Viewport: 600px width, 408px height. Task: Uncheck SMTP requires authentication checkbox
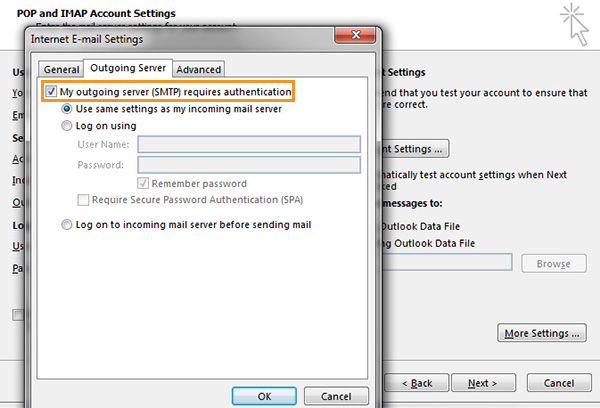coord(51,91)
